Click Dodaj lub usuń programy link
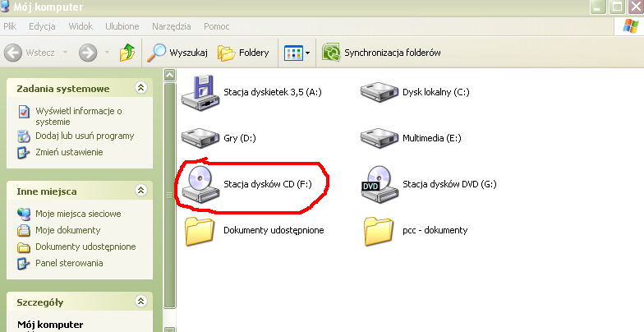 [x=85, y=136]
